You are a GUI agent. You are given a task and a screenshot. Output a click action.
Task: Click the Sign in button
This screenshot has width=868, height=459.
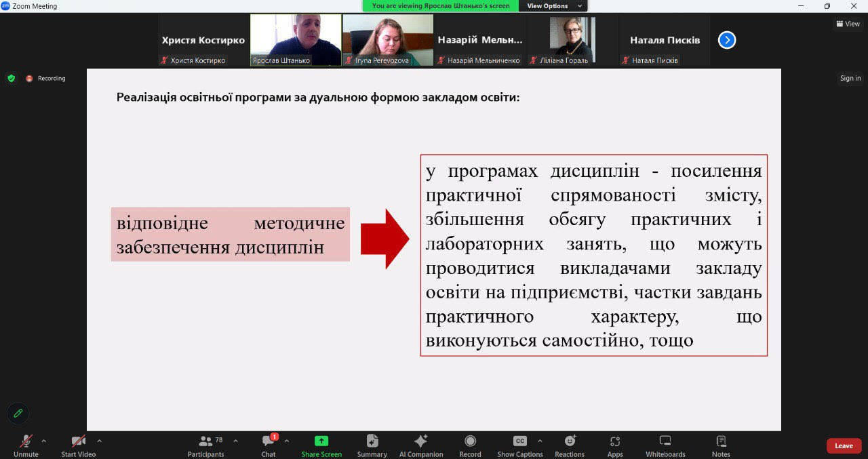pos(850,79)
